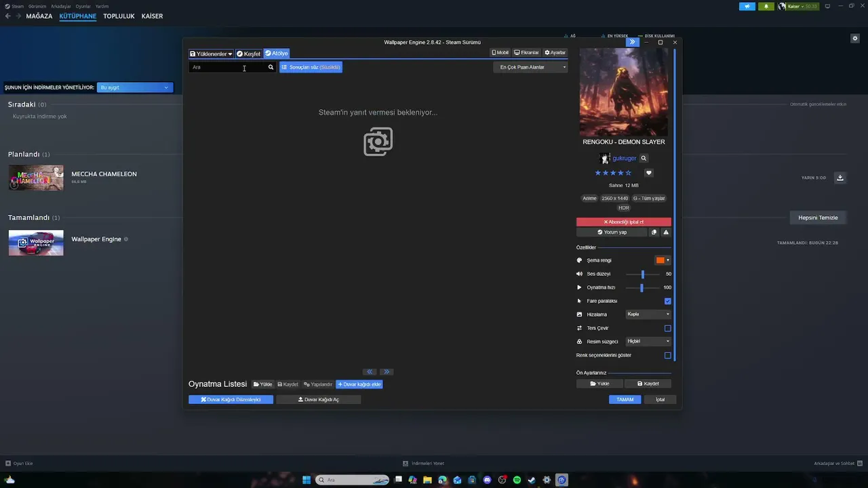The height and width of the screenshot is (488, 868).
Task: Click the wallpaper's star rating
Action: [613, 173]
